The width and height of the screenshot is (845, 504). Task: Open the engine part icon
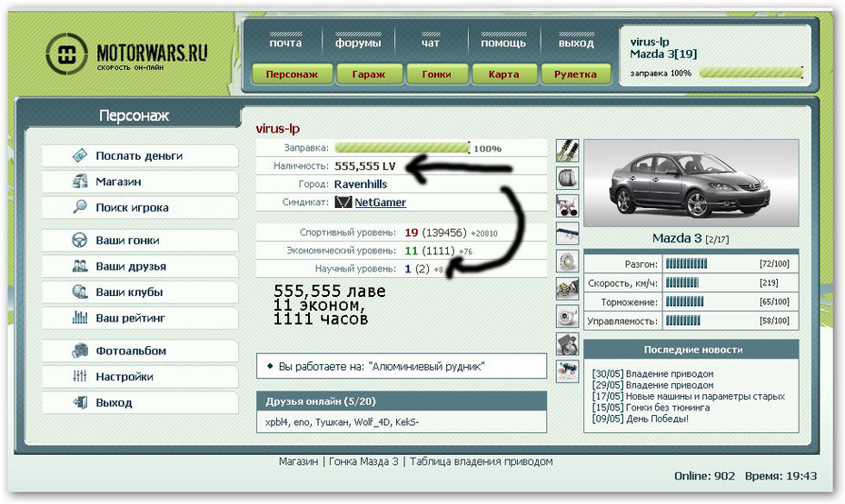click(x=567, y=289)
